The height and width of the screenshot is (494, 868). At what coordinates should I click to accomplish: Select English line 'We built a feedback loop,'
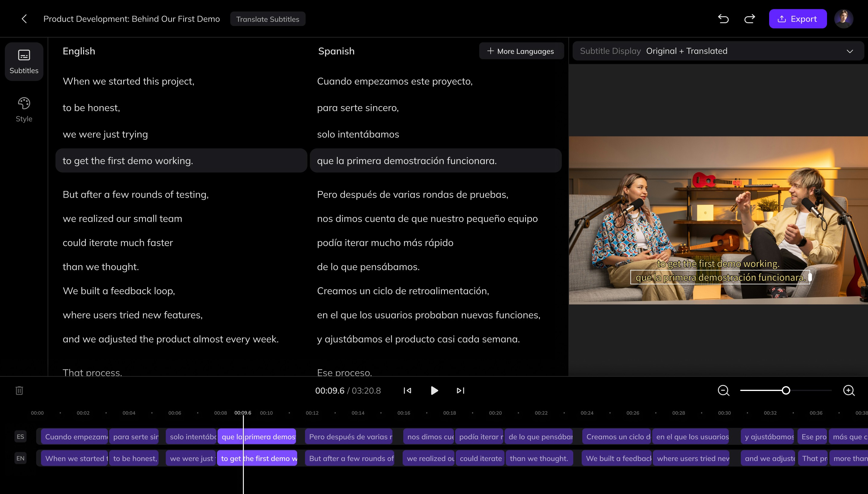119,291
